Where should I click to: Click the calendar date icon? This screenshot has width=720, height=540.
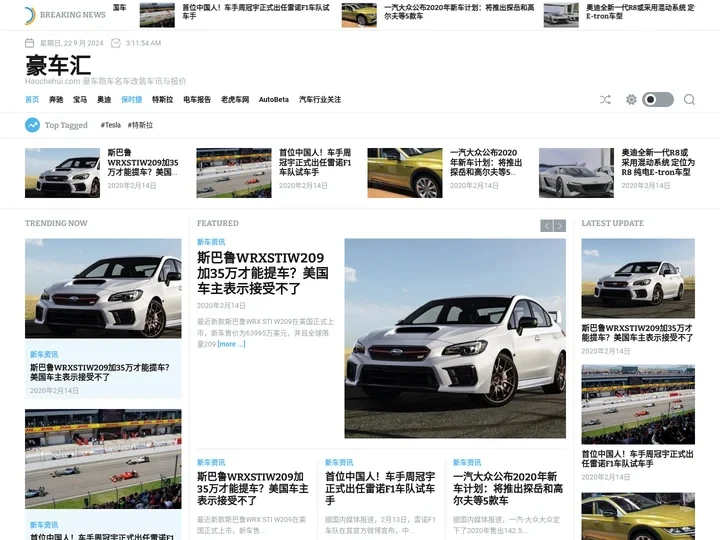(29, 43)
